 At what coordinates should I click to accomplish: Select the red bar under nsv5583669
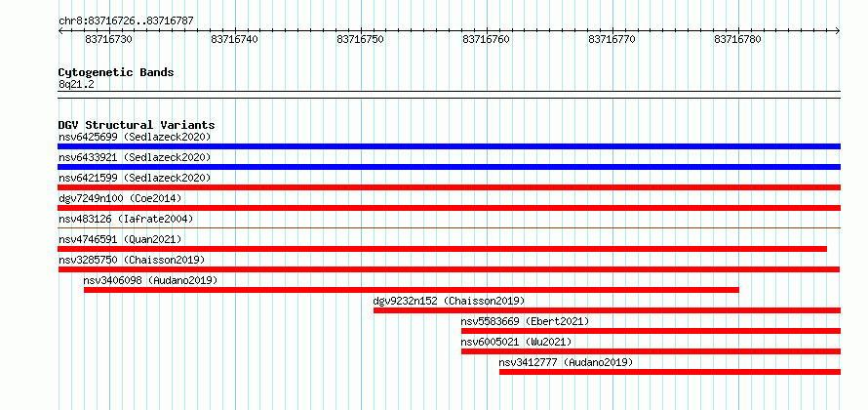coord(651,331)
